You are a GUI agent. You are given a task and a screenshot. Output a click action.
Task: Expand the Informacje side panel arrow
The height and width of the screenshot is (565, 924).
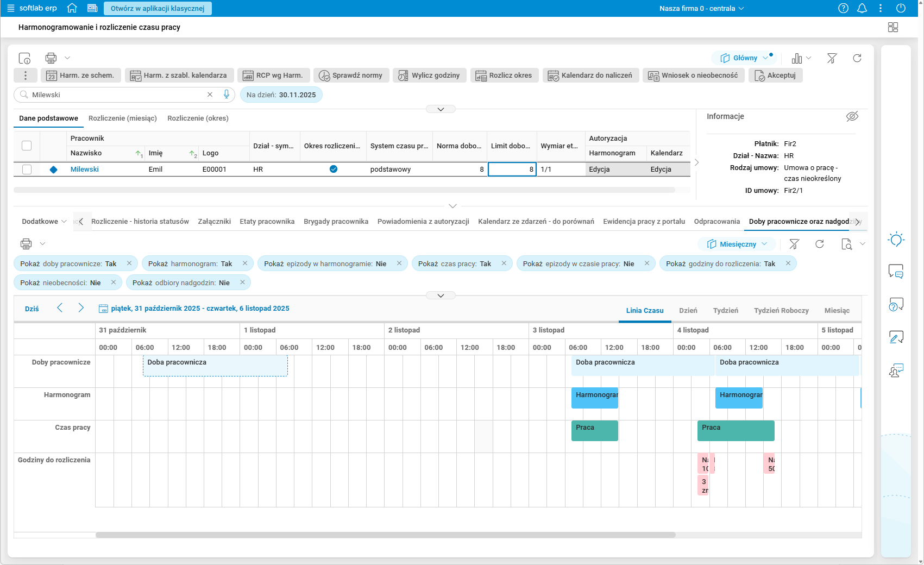pos(697,162)
